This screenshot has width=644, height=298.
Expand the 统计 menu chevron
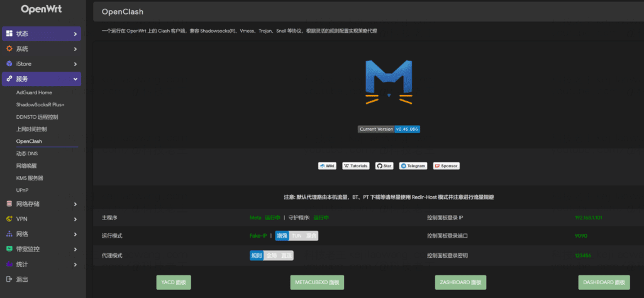75,264
